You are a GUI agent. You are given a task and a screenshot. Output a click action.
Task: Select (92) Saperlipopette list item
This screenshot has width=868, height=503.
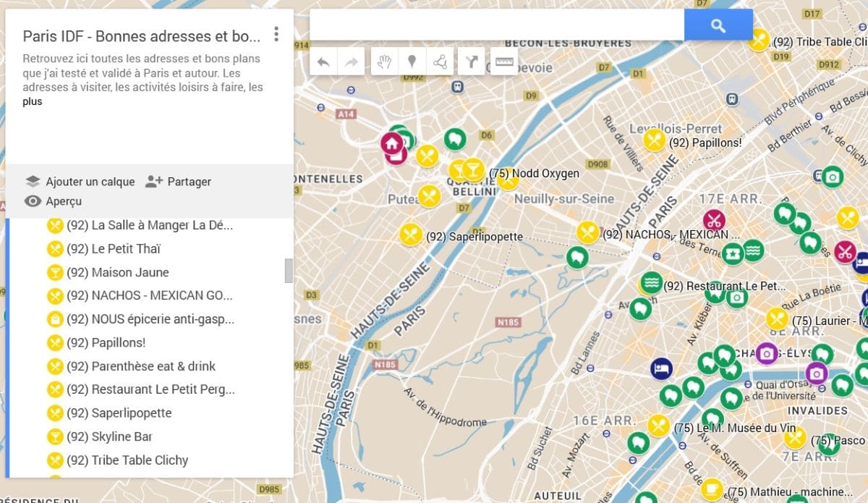point(119,413)
